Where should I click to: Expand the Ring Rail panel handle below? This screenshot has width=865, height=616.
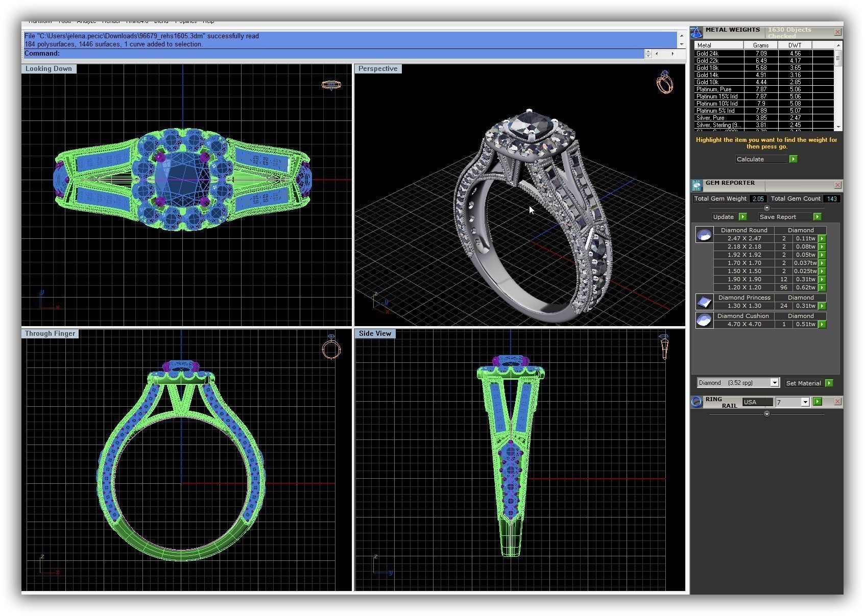pos(766,414)
